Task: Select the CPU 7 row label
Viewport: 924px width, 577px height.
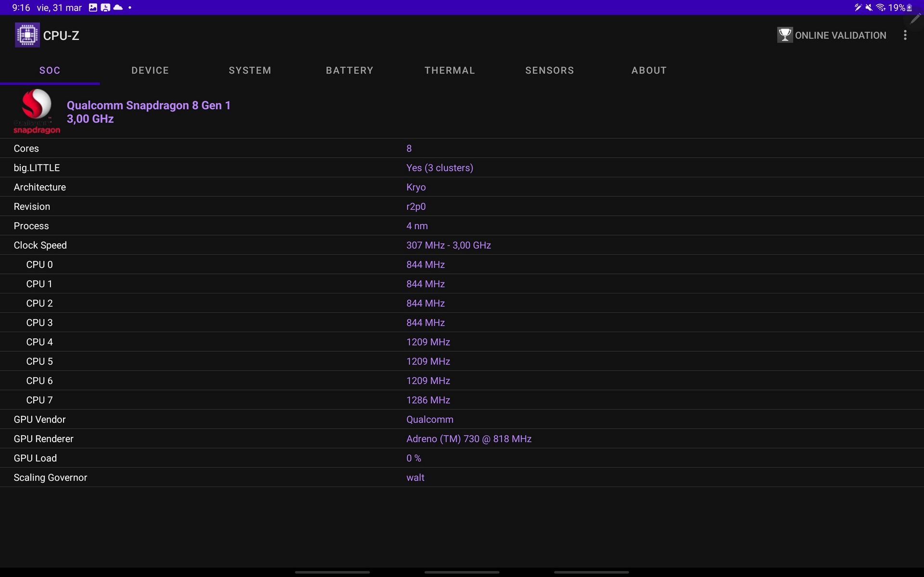Action: click(39, 400)
